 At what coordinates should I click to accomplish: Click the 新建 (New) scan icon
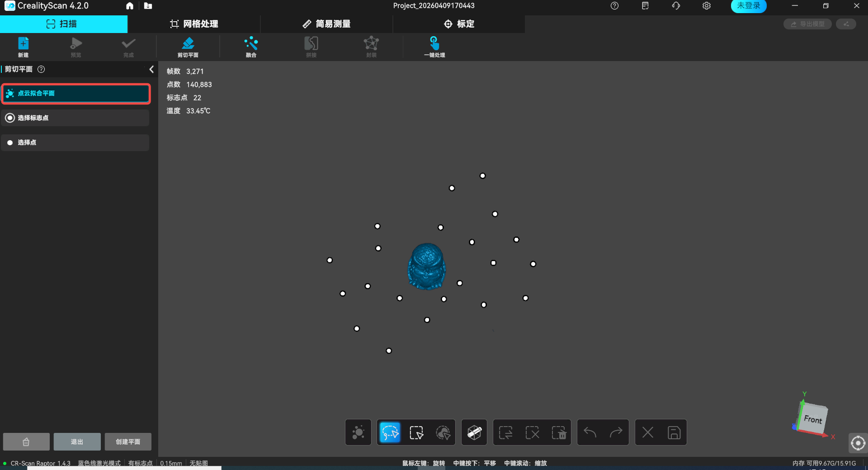point(23,47)
